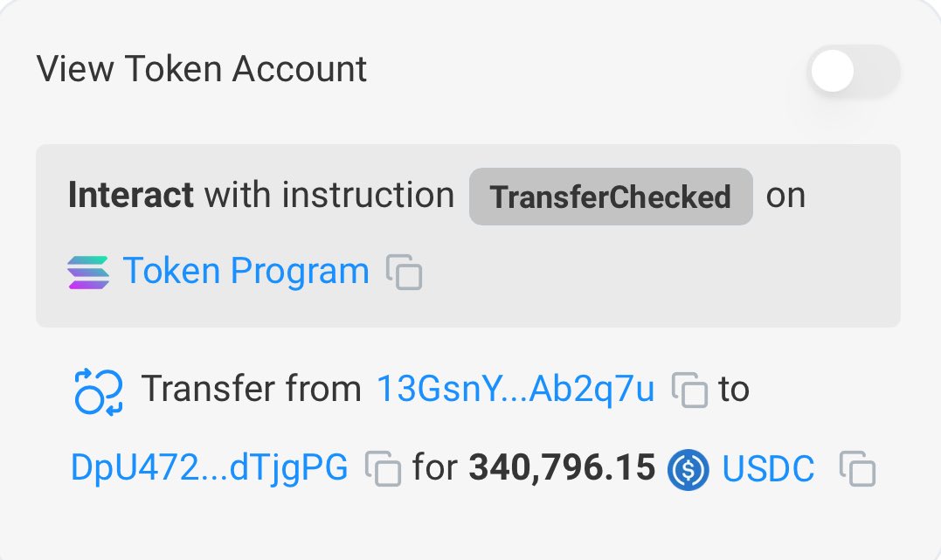Copy the sender address 13GsnY...Ab2q7u
This screenshot has width=941, height=560.
pos(689,390)
